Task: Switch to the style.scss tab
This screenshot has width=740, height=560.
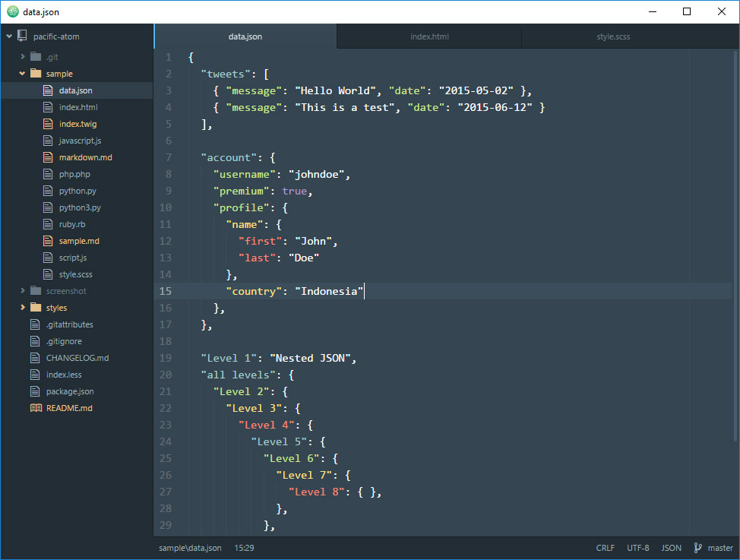Action: 613,36
